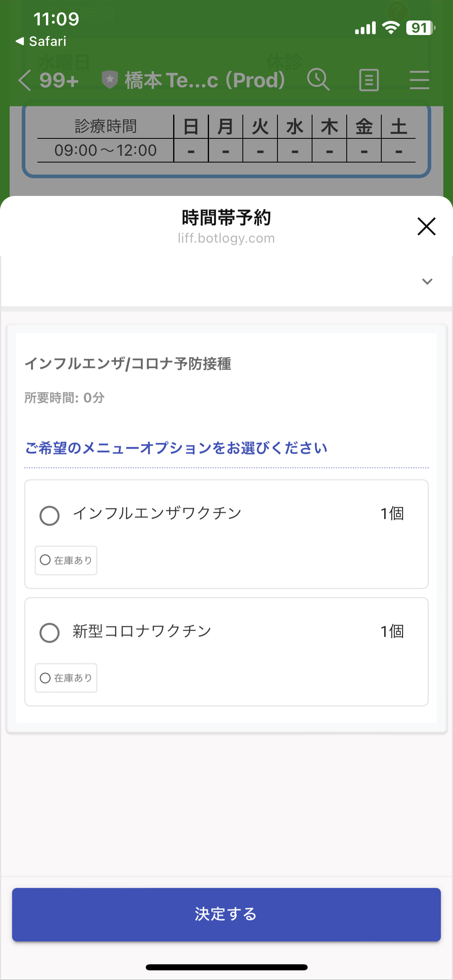Expand the collapsed section chevron
The width and height of the screenshot is (453, 980).
coord(427,282)
